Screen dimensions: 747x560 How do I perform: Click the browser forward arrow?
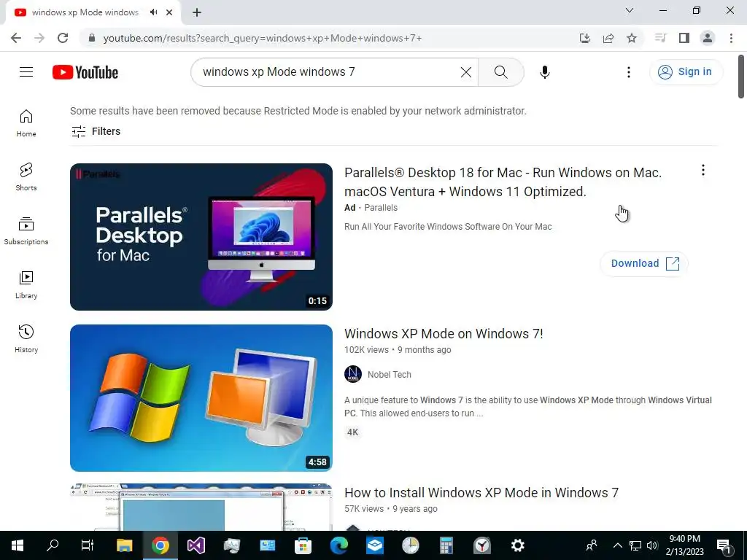tap(39, 38)
